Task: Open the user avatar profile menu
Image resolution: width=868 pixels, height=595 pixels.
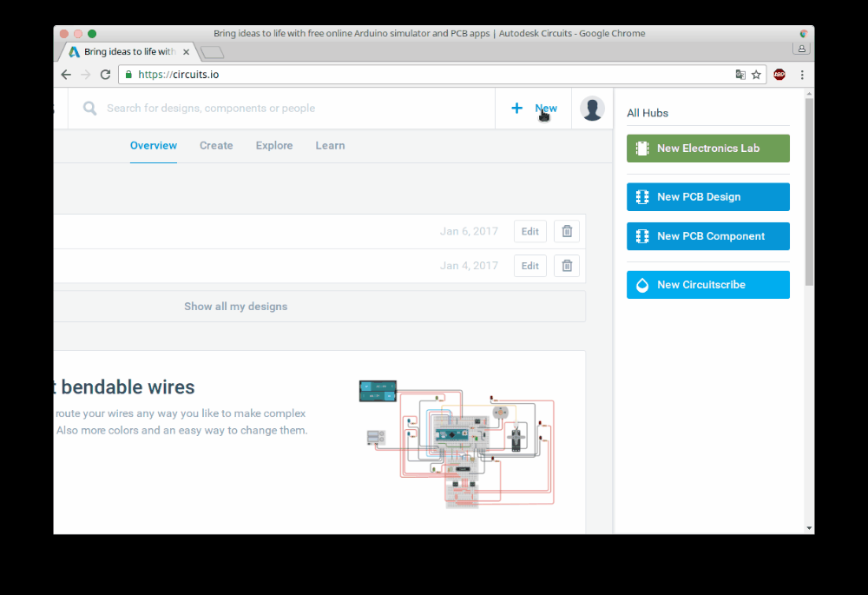Action: pyautogui.click(x=592, y=109)
